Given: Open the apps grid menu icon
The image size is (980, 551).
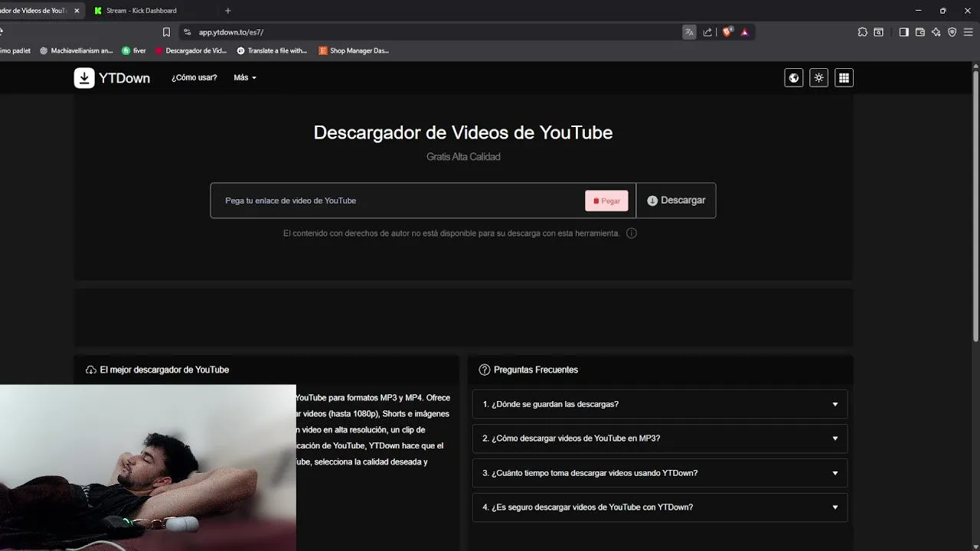Looking at the screenshot, I should pos(844,78).
